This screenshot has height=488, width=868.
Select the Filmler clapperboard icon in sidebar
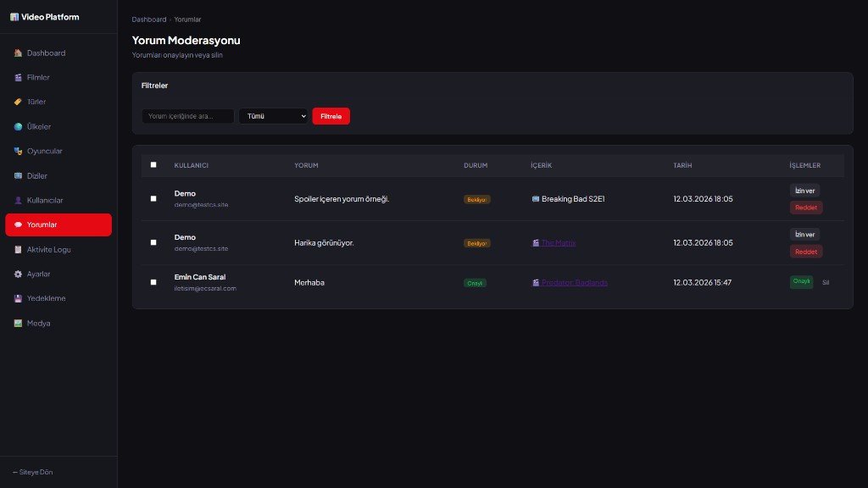click(x=19, y=77)
